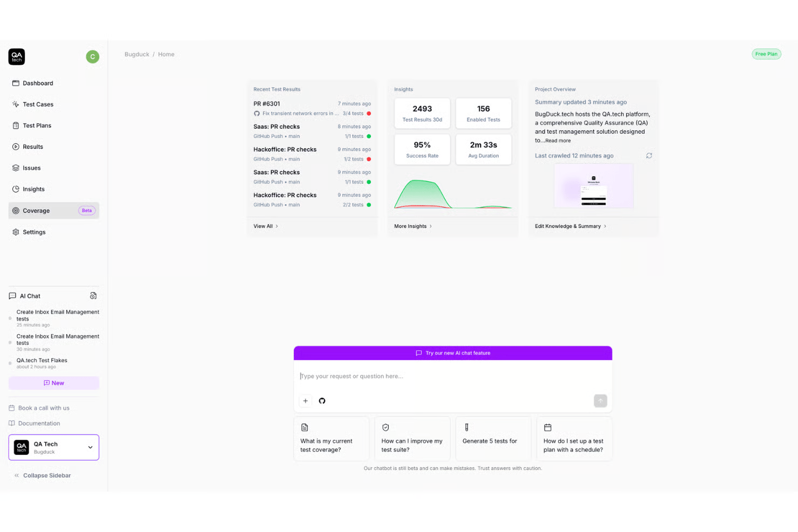Click the 2493 Test Results 30d card

pyautogui.click(x=422, y=113)
